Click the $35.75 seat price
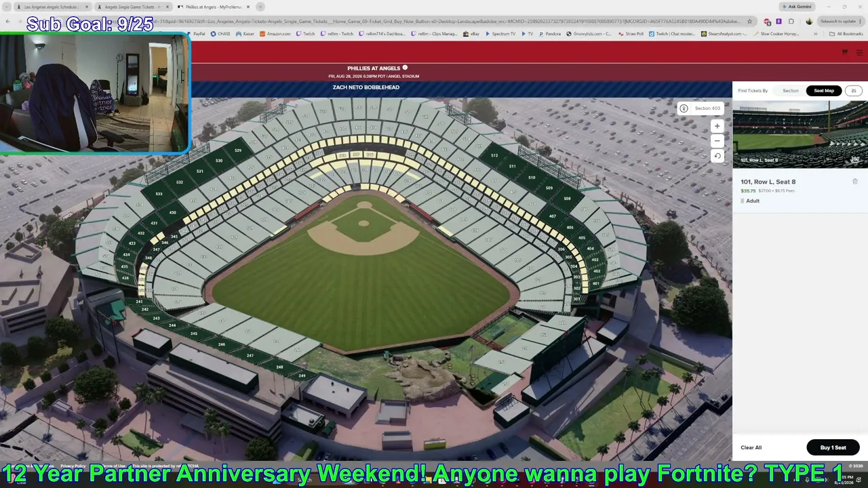 pyautogui.click(x=748, y=191)
